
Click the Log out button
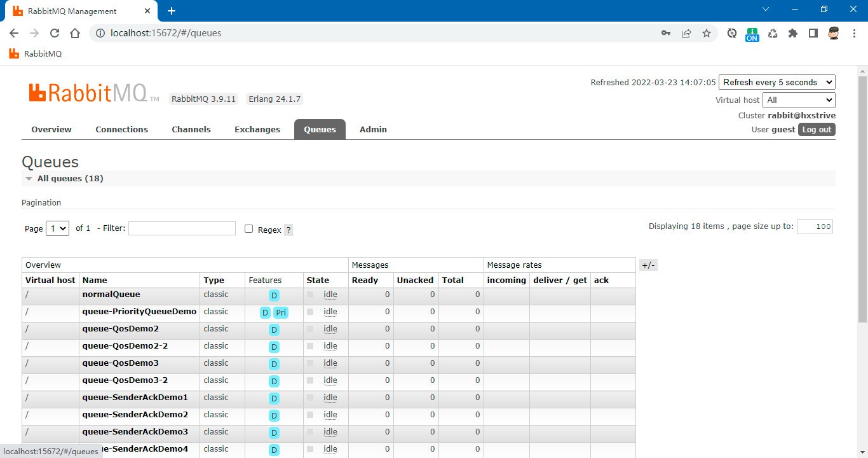point(817,129)
